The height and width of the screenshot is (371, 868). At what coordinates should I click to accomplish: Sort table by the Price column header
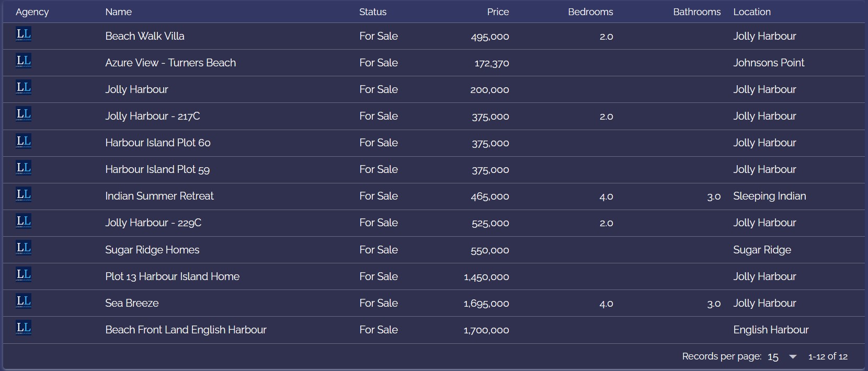coord(497,11)
